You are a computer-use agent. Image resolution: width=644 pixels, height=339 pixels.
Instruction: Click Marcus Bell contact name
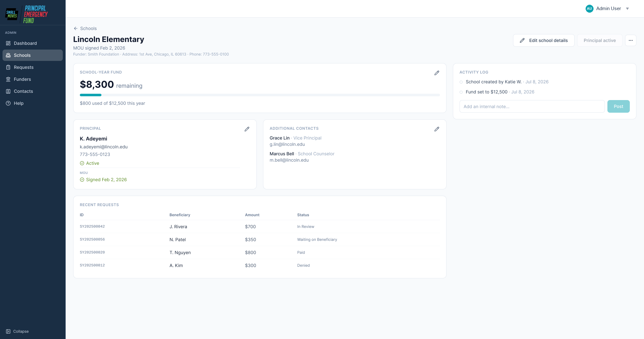coord(282,154)
